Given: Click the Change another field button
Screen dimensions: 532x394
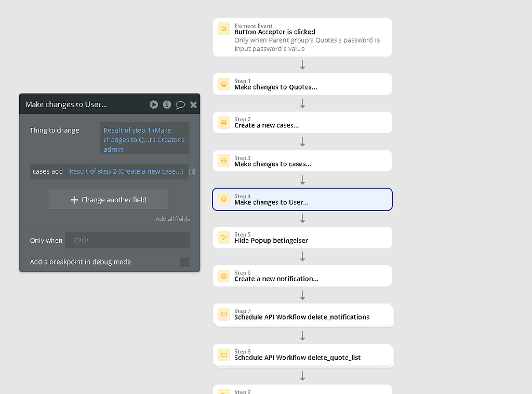Looking at the screenshot, I should tap(108, 200).
